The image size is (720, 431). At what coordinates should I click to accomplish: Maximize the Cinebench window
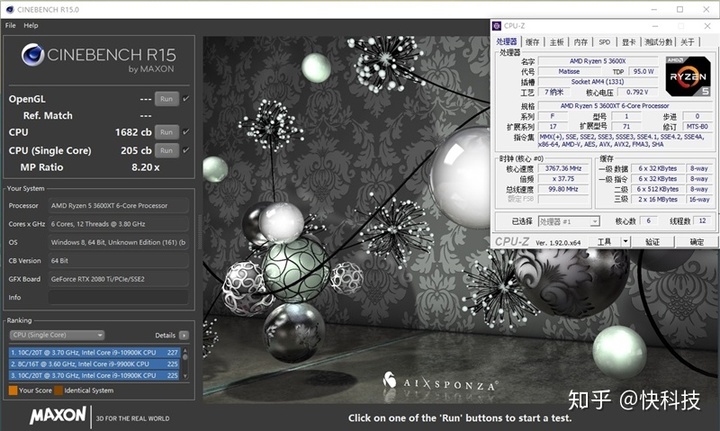(x=680, y=9)
